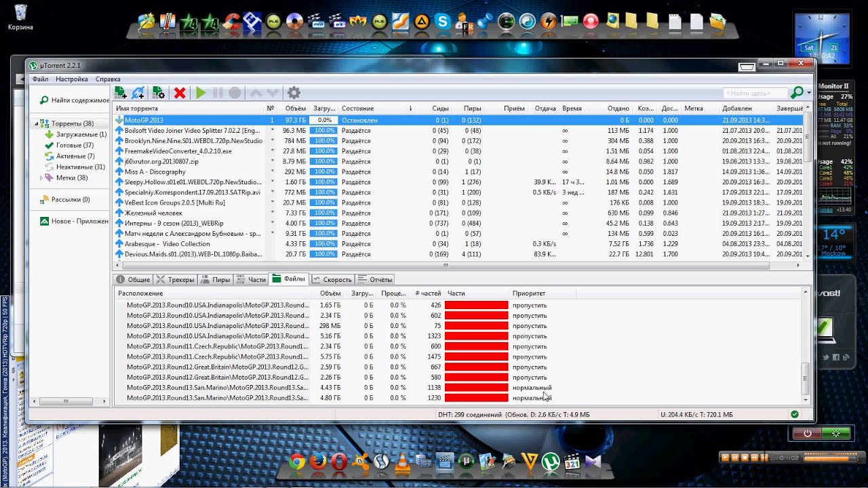The image size is (868, 488).
Task: Start torrent with the green play icon
Action: click(x=201, y=93)
